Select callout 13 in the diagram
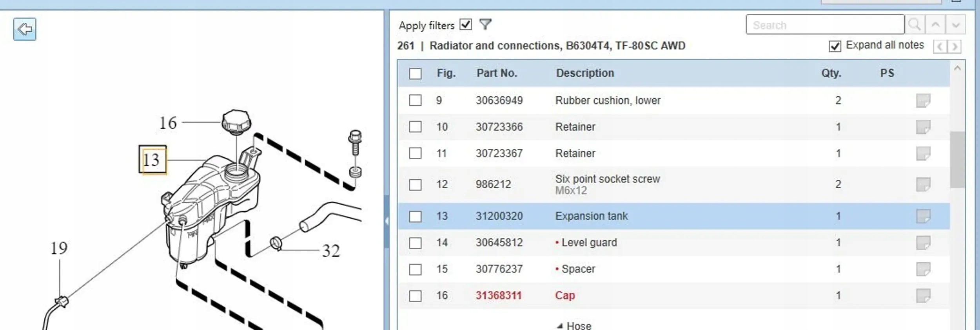980x330 pixels. point(152,160)
